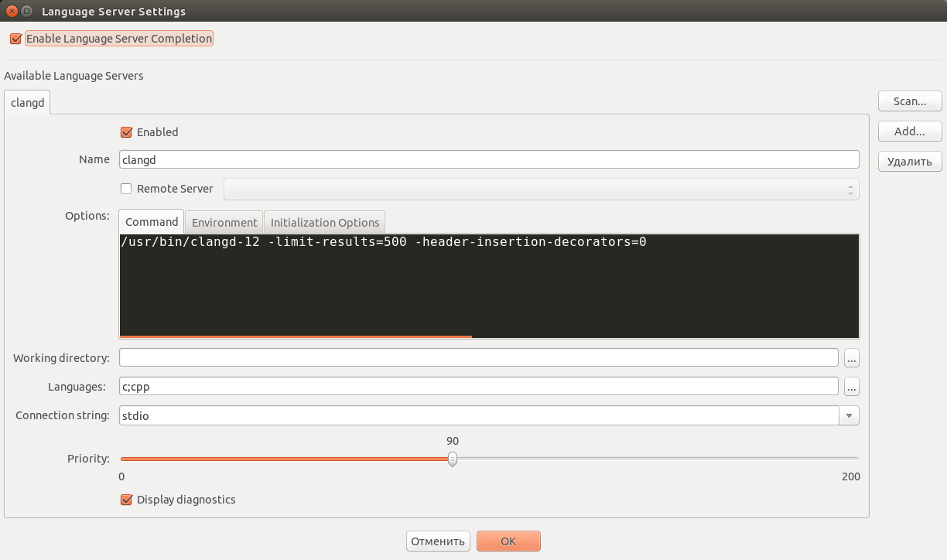Click the Scan button
Image resolution: width=947 pixels, height=560 pixels.
[909, 101]
